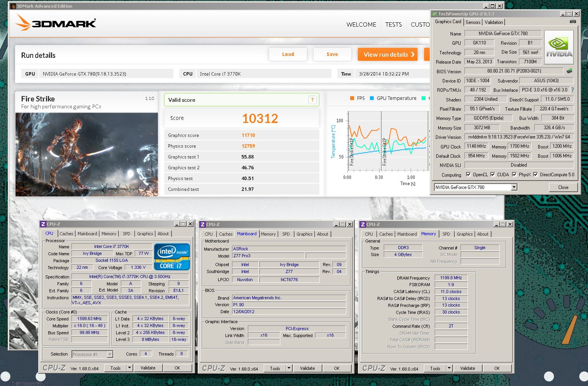Click Tools button in Mainboard CPU-Z window
Viewport: 588px width, 386px height.
pyautogui.click(x=275, y=368)
